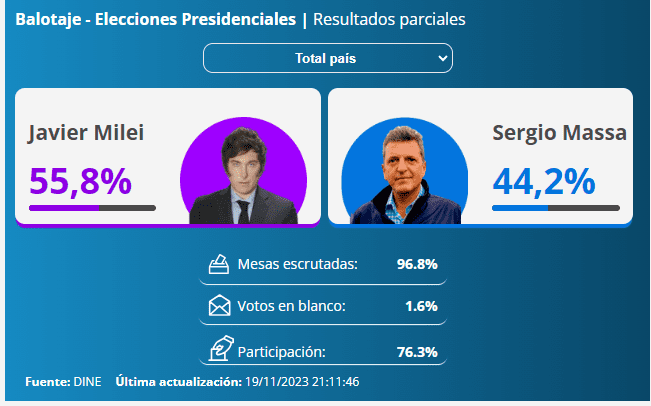Click the Javier Milei candidate name
The image size is (651, 406).
(86, 133)
